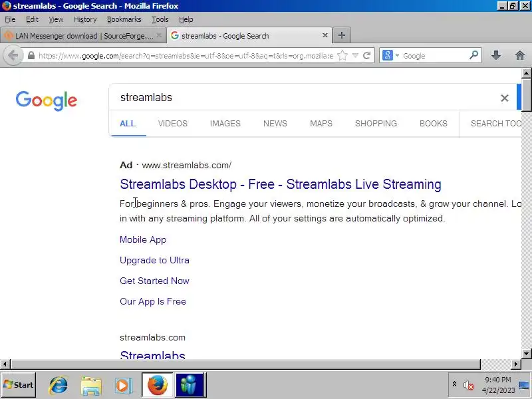Open a new tab with the plus button

pyautogui.click(x=342, y=35)
